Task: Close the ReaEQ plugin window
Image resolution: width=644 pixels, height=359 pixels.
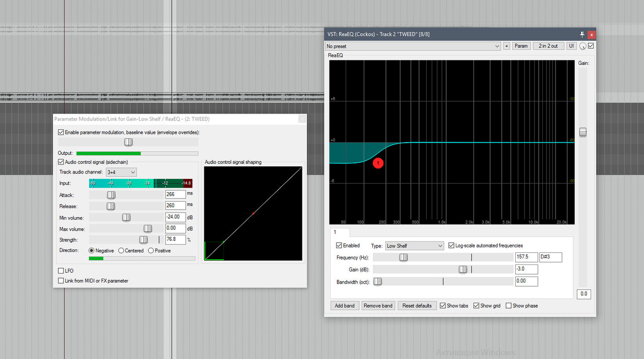Action: click(x=592, y=34)
